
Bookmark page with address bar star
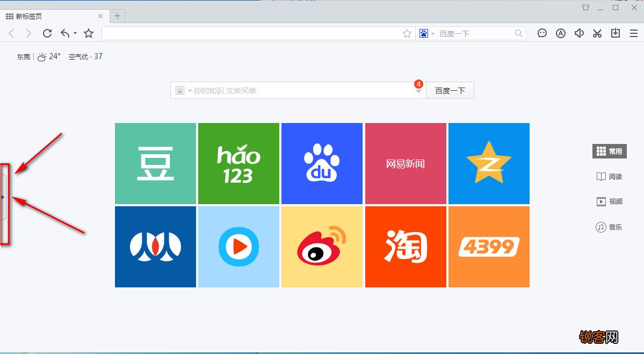click(x=407, y=34)
